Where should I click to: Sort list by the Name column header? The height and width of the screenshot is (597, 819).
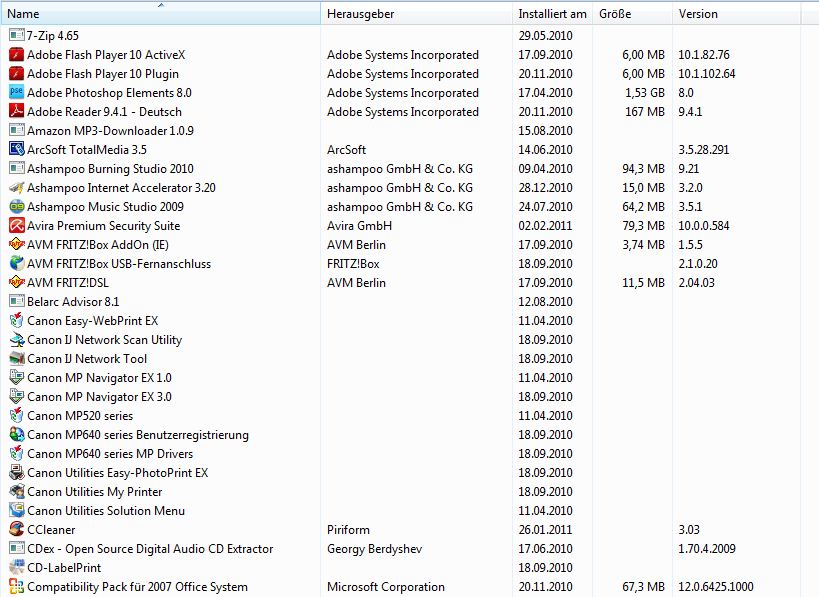[x=161, y=14]
